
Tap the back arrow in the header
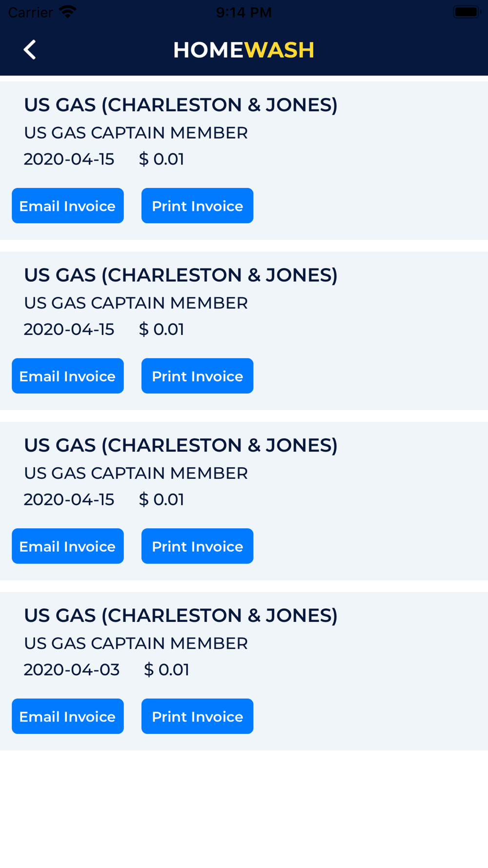click(30, 50)
